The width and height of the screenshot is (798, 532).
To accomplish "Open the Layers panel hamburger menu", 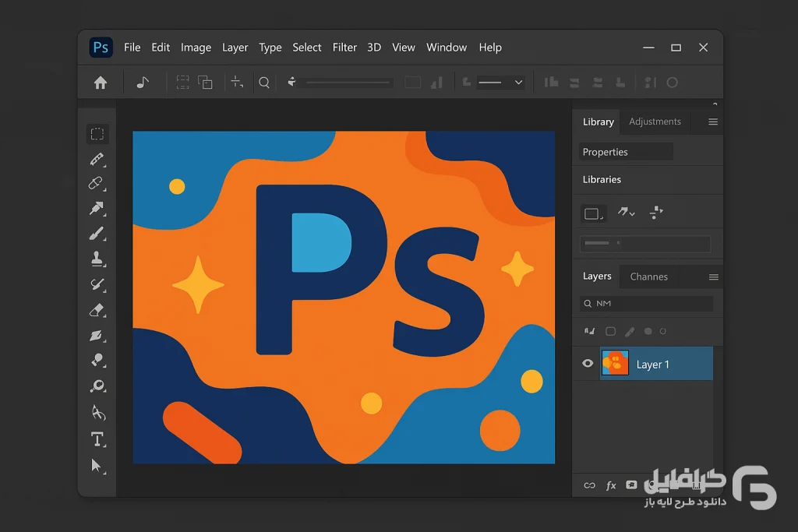I will click(714, 277).
